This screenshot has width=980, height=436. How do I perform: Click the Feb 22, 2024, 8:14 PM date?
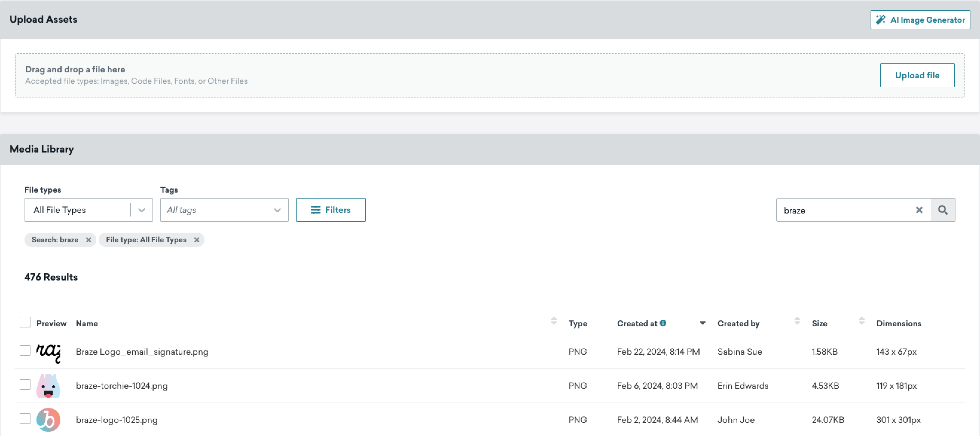(x=658, y=352)
